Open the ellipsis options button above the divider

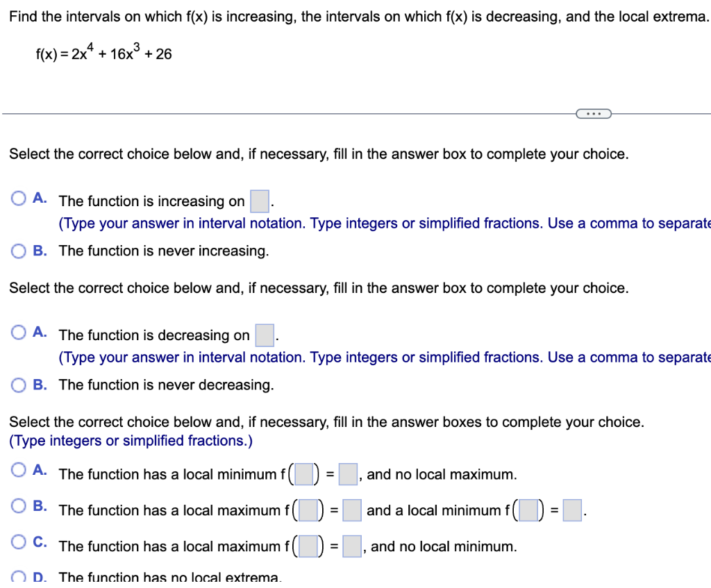[593, 113]
